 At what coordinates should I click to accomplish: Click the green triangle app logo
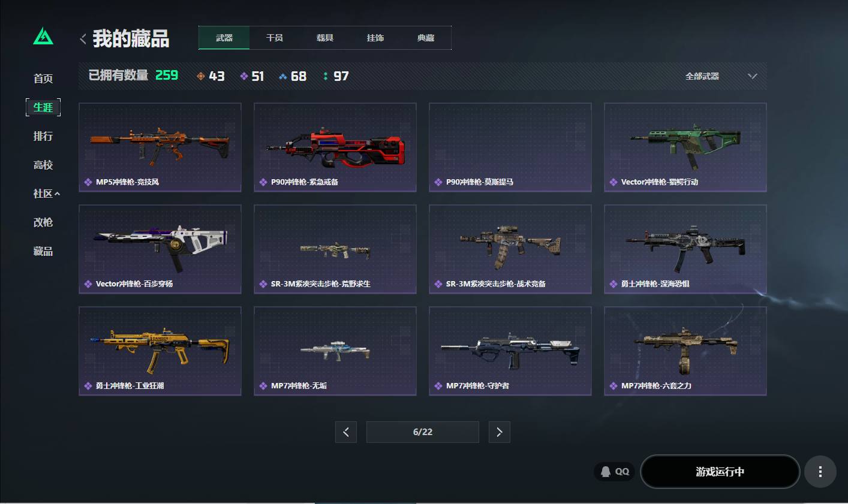point(43,37)
